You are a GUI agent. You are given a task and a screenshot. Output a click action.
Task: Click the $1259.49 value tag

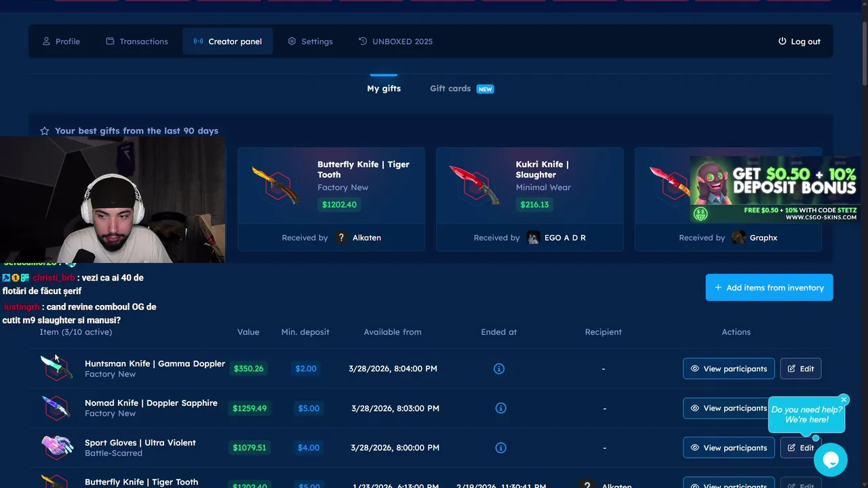(250, 408)
